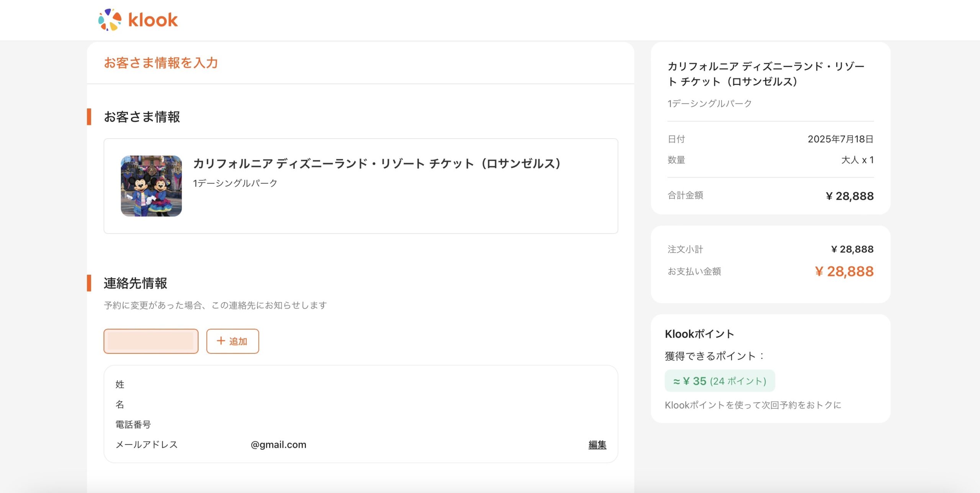The width and height of the screenshot is (980, 493).
Task: Click the 連絡先情報 section title
Action: (136, 283)
